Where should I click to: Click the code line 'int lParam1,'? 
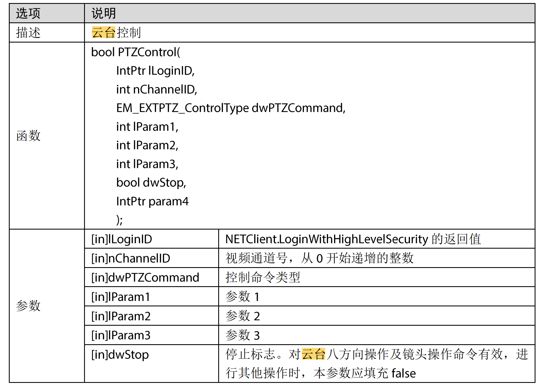pyautogui.click(x=147, y=127)
